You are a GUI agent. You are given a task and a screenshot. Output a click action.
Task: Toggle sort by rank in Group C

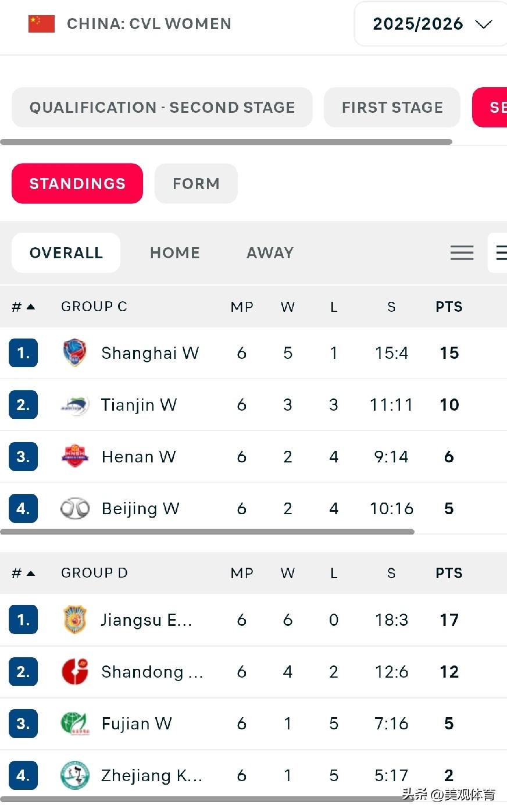[x=23, y=307]
